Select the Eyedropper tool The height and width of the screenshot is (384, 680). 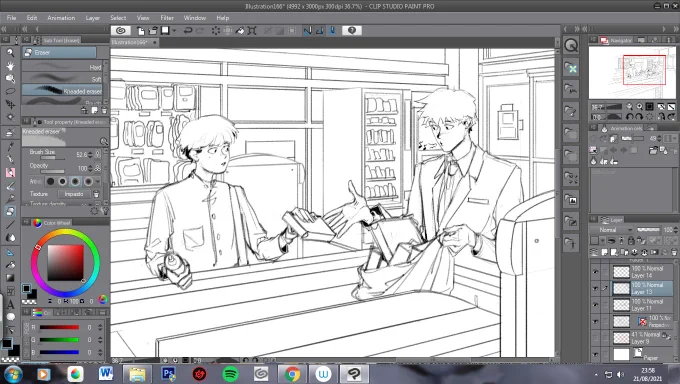point(10,133)
